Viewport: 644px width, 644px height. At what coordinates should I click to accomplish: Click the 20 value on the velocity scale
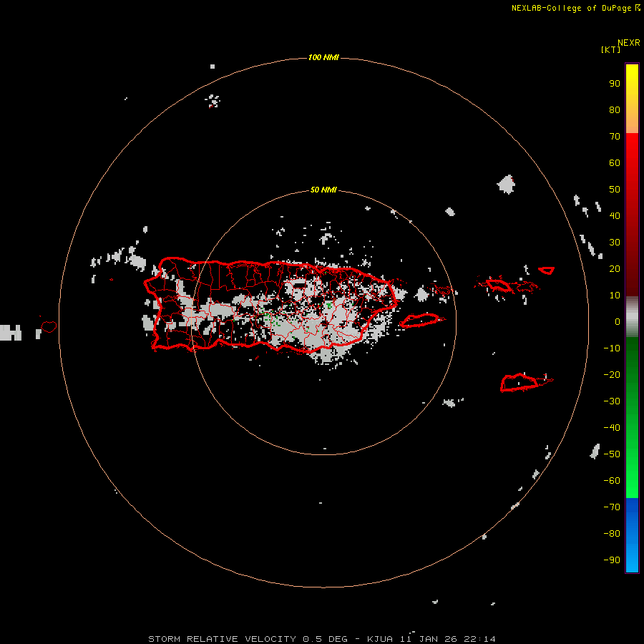pos(615,268)
